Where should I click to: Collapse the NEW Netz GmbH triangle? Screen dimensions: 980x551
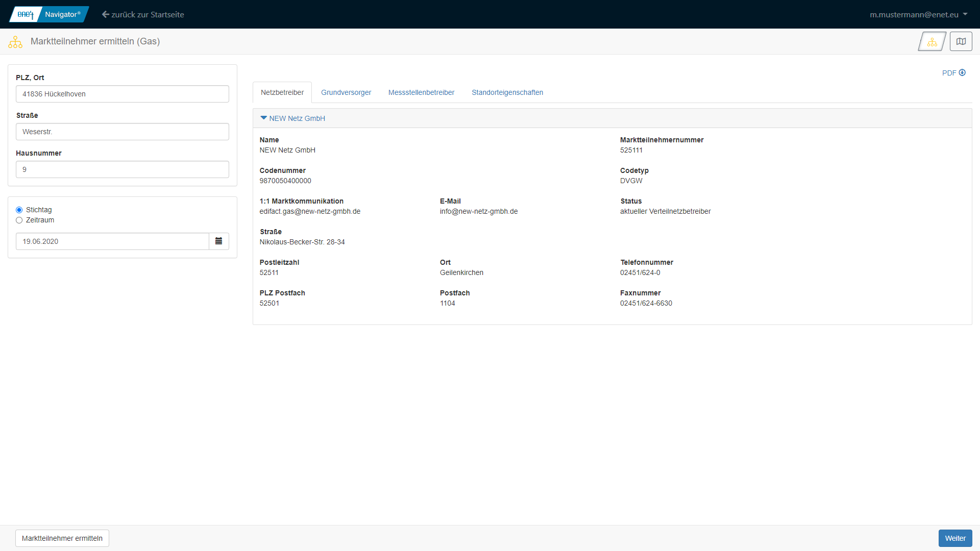263,118
